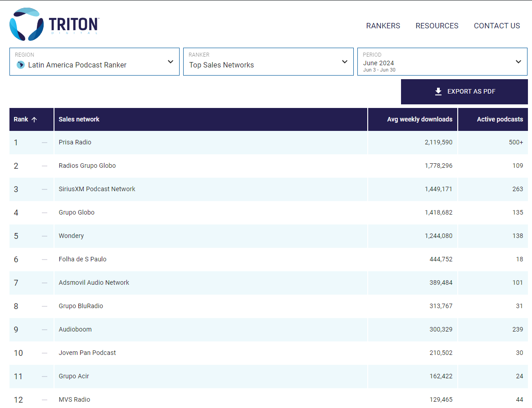The image size is (532, 408).
Task: Select MVS Radio network name
Action: (x=74, y=399)
